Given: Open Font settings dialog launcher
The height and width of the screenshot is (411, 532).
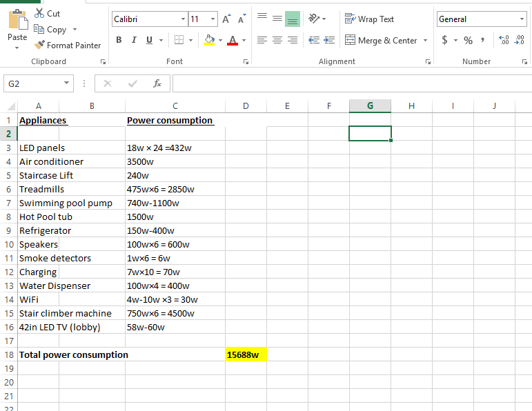Looking at the screenshot, I should coord(246,61).
